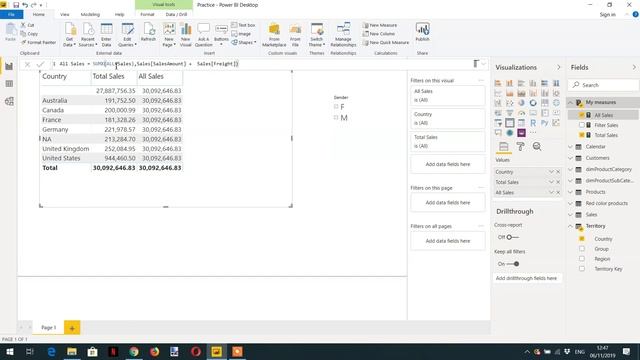Check the Group field under Territory
This screenshot has height=360, width=640.
click(x=582, y=249)
